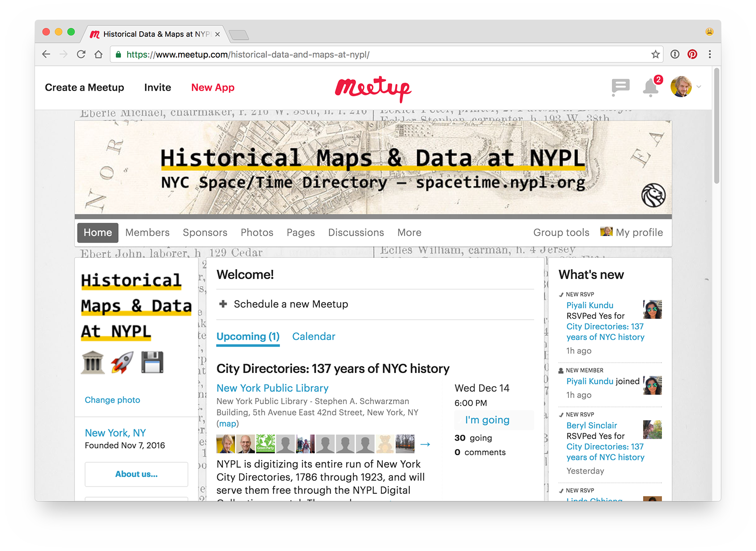The width and height of the screenshot is (756, 551).
Task: Open the Discussions tab
Action: coord(356,232)
